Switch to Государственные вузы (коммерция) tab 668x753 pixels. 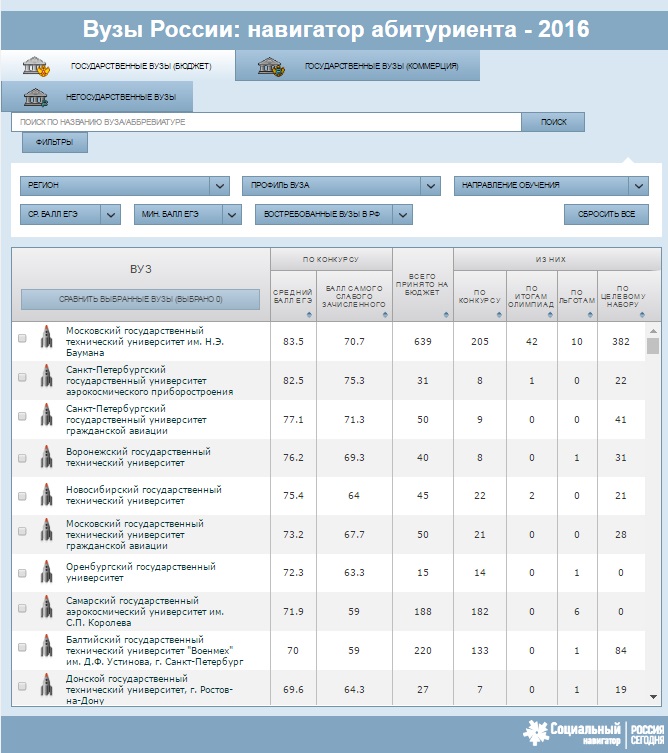point(357,66)
